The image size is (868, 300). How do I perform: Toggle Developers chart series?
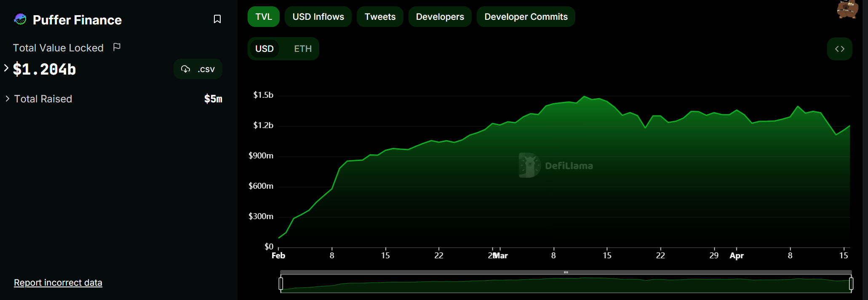coord(440,17)
